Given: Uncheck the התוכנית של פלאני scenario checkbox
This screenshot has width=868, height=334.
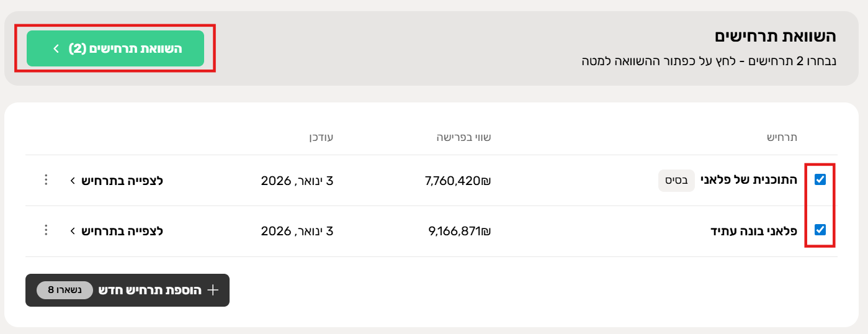Looking at the screenshot, I should [820, 179].
